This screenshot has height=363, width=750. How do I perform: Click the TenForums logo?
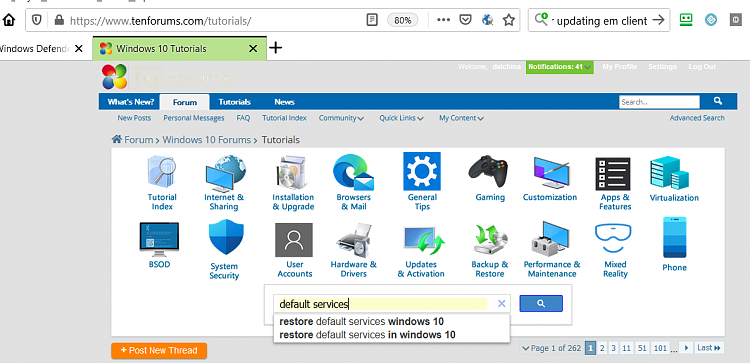tap(165, 77)
